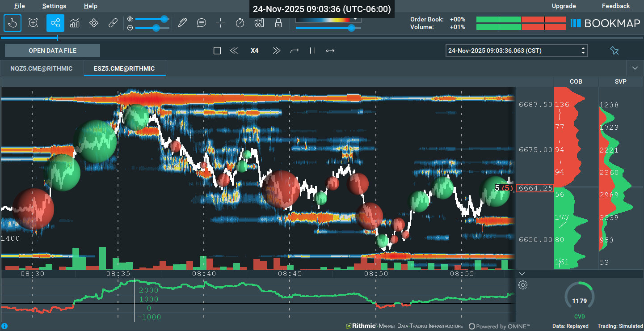Select the hand pointer tool

pos(13,23)
